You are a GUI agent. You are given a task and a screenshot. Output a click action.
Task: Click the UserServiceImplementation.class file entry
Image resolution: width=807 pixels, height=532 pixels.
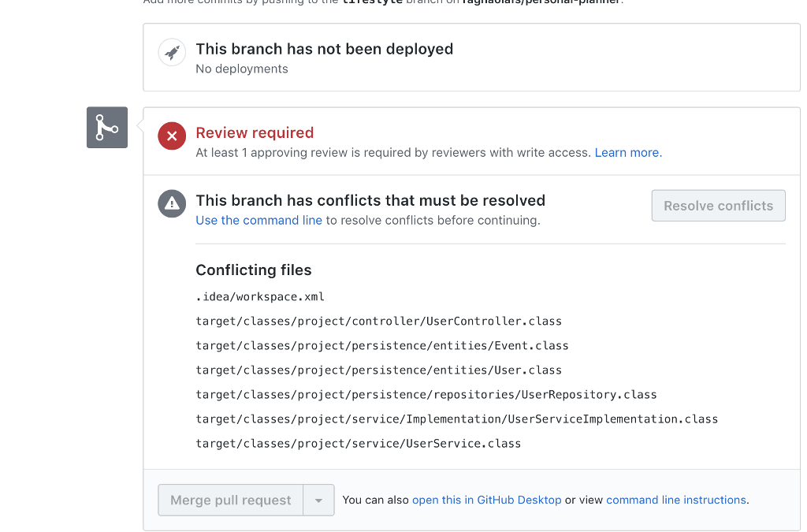tap(456, 419)
